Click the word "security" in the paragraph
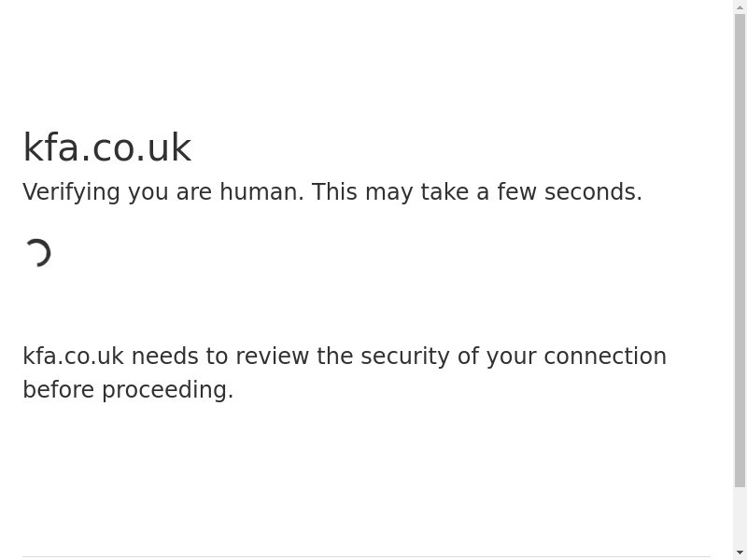The width and height of the screenshot is (747, 560). (405, 357)
